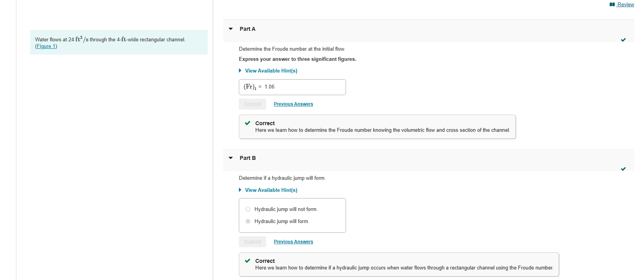Screen dimensions: 644x280
Task: Open Previous Answers for Part B
Action: pos(293,242)
